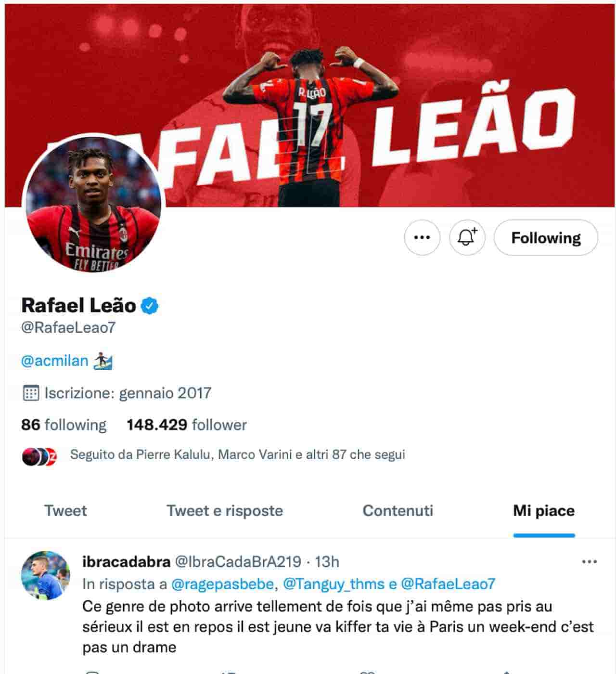Switch to the Tweet e risposte tab

[225, 510]
